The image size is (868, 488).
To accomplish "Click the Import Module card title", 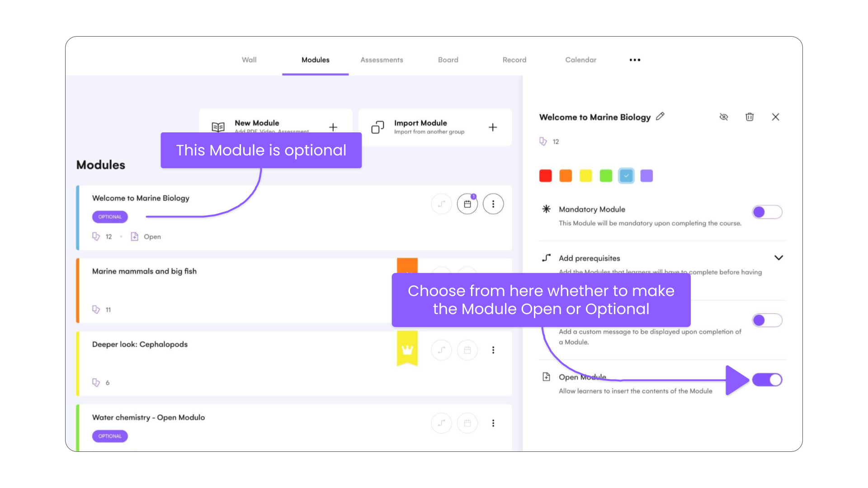I will click(420, 123).
